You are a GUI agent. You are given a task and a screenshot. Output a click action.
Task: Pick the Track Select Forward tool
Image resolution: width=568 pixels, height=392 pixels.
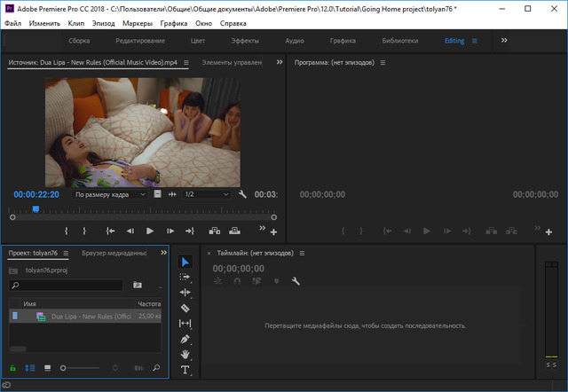point(185,277)
